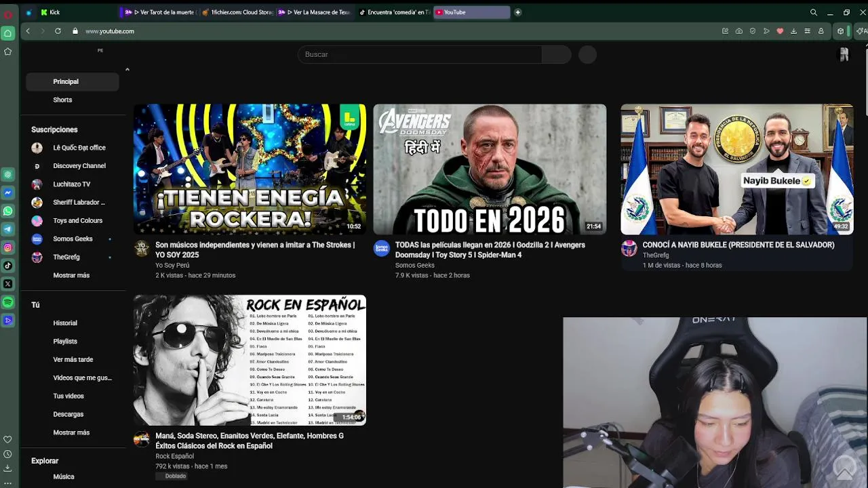Click the YouTube search submit button
868x488 pixels.
click(556, 54)
